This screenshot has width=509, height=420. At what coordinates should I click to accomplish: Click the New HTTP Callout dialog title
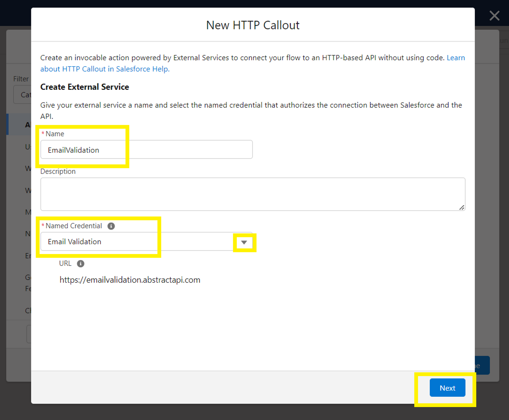click(253, 25)
